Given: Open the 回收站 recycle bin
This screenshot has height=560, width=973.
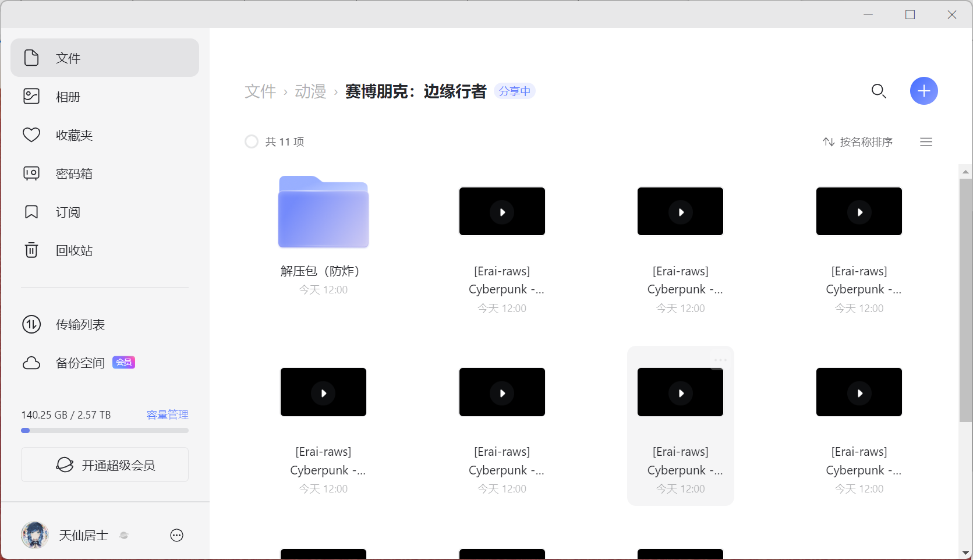Looking at the screenshot, I should point(105,250).
